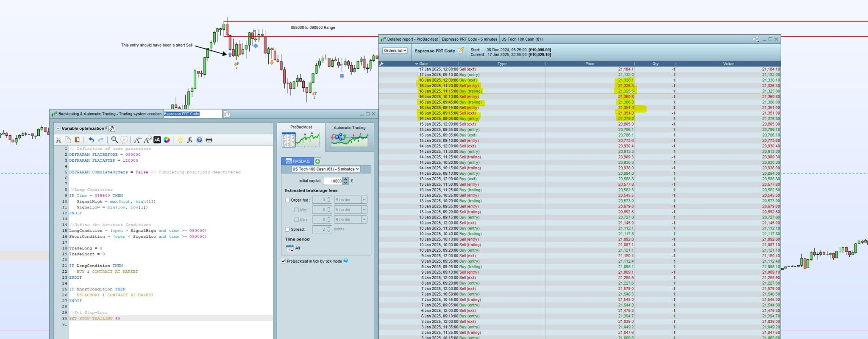This screenshot has height=339, width=868.
Task: Select the Espresso PRT Code - 5 minutes tab
Action: click(x=469, y=39)
